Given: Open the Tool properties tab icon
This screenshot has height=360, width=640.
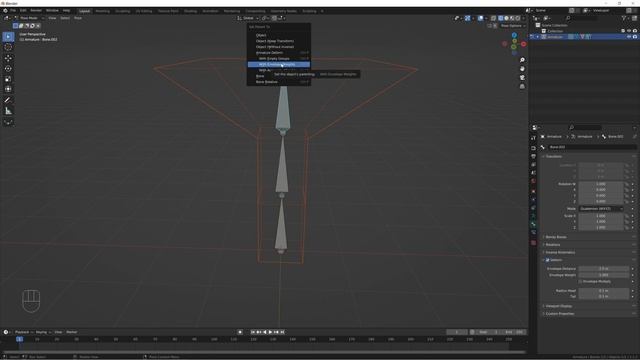Looking at the screenshot, I should (533, 138).
